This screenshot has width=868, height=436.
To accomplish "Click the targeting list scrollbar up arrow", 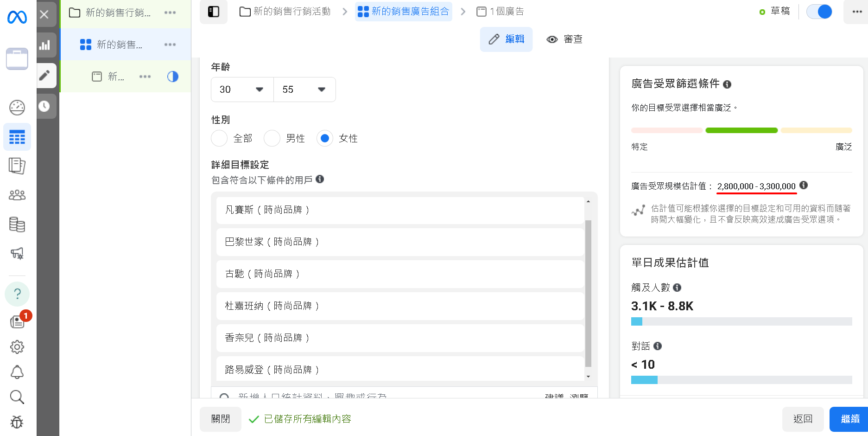I will coord(588,201).
